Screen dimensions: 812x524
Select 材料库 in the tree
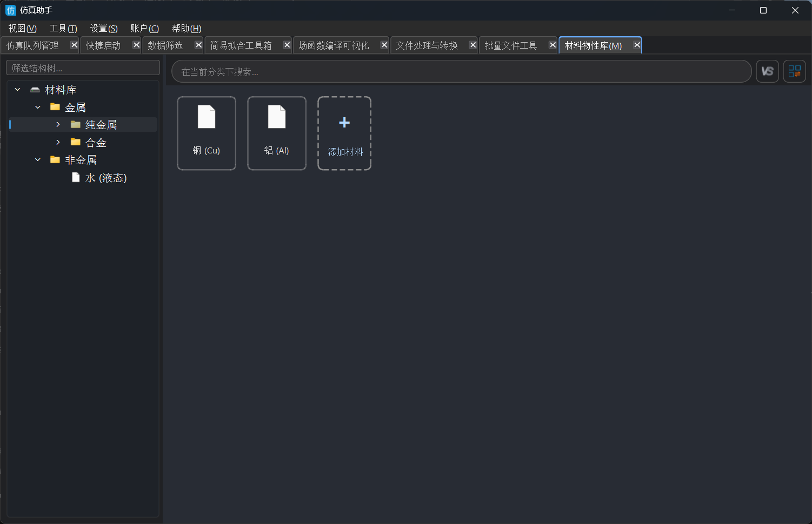[x=61, y=90]
